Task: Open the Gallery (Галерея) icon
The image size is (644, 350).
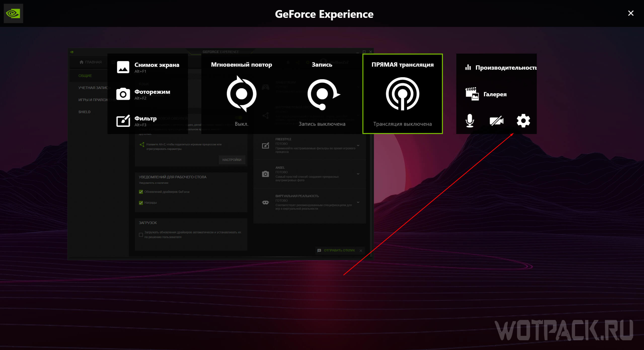Action: coord(472,94)
